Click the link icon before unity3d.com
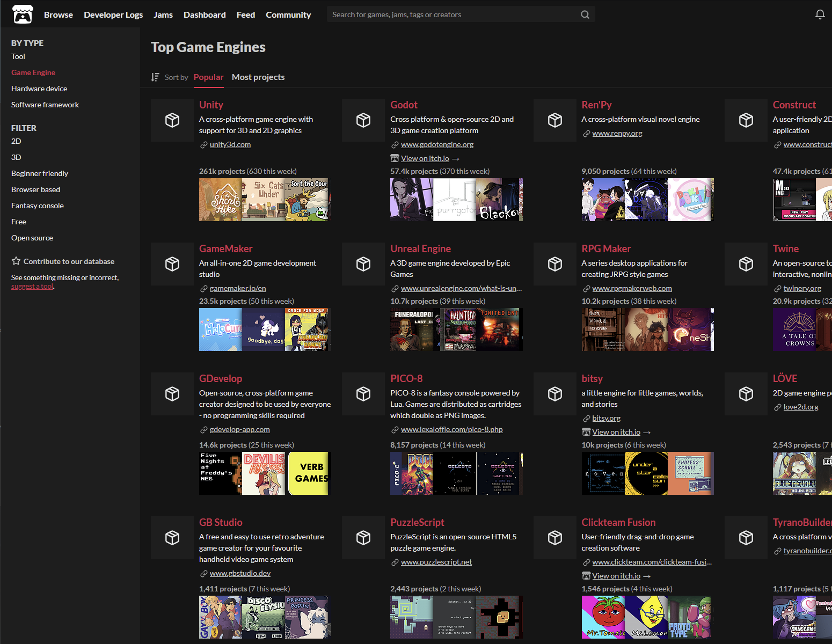Viewport: 832px width, 644px height. point(203,145)
